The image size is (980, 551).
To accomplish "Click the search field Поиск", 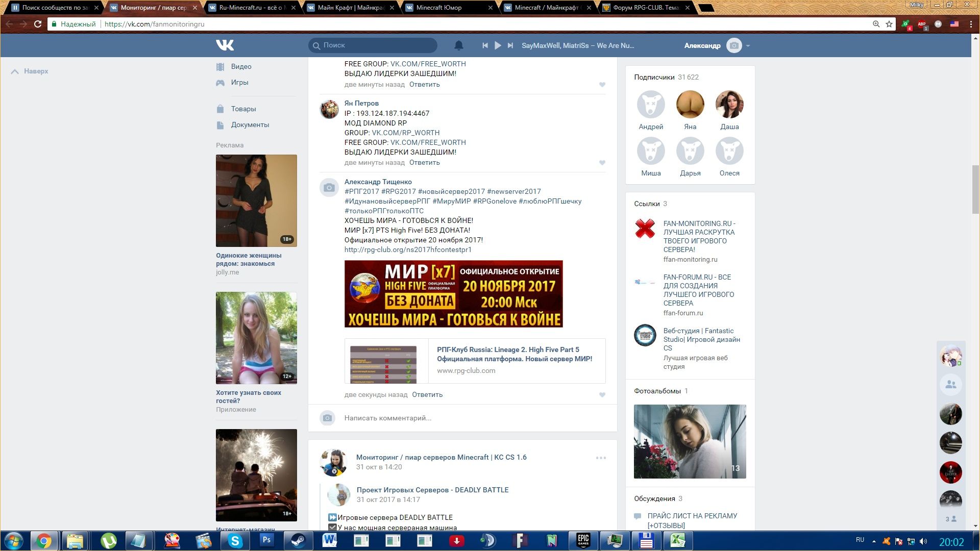I will pyautogui.click(x=373, y=45).
